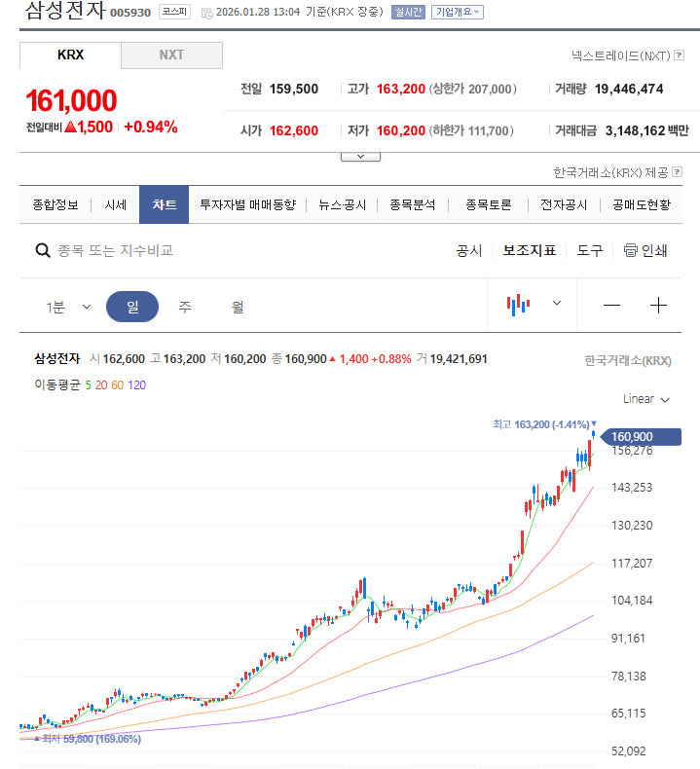Screen dimensions: 700x769
Task: Open the 뉴스·공시 tab
Action: 343,204
